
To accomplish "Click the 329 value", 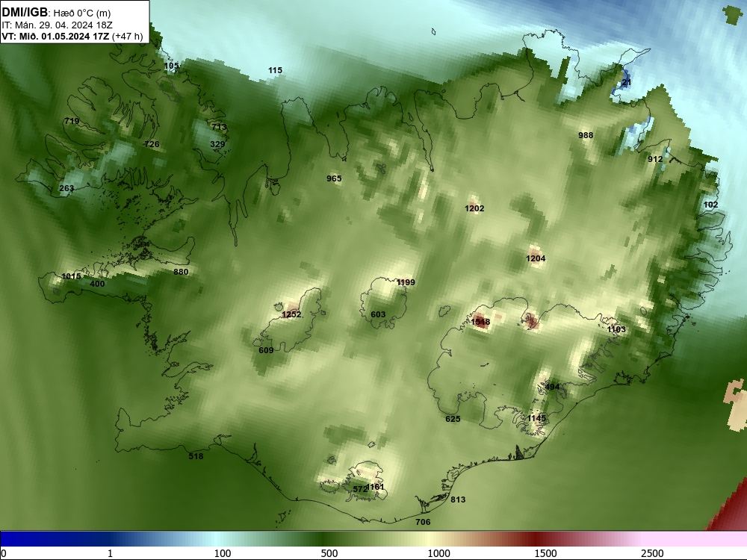I will click(x=217, y=144).
